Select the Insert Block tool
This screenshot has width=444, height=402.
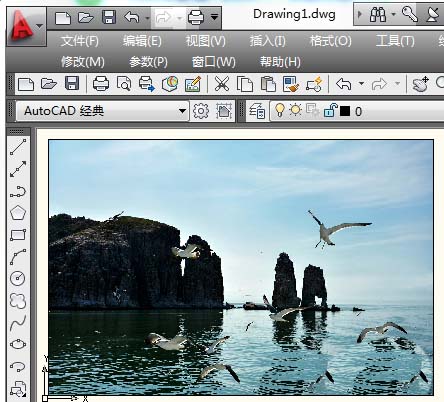[x=18, y=388]
